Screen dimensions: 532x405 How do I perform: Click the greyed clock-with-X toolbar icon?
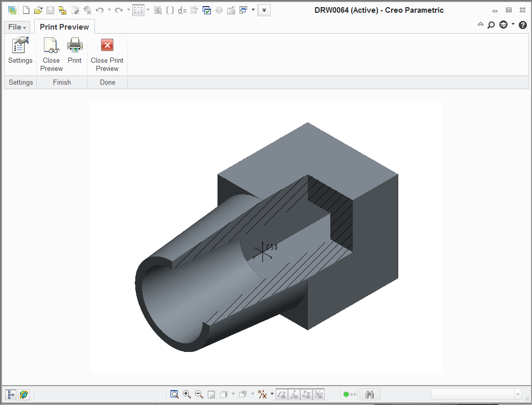tap(87, 10)
